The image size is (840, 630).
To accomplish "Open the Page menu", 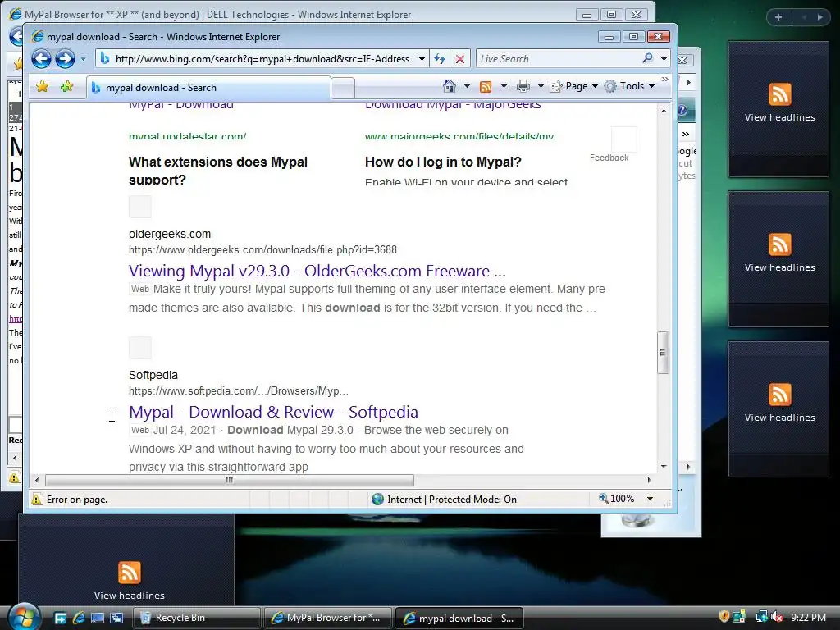I will coord(573,86).
